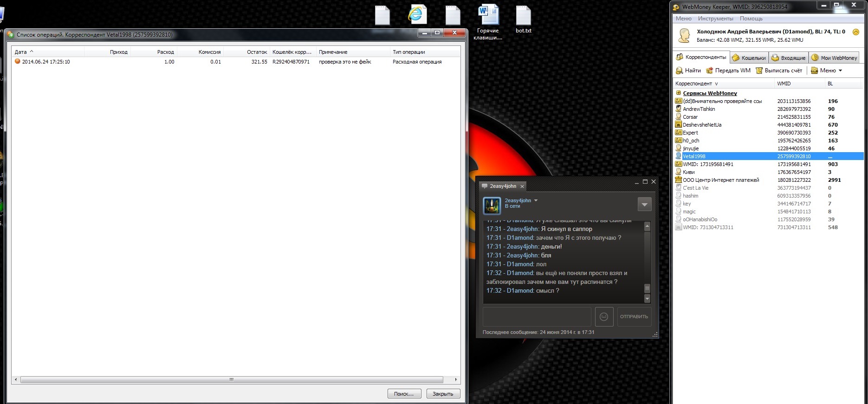Viewport: 868px width, 404px height.
Task: Click the 2easy4john avatar in chat
Action: tap(492, 205)
